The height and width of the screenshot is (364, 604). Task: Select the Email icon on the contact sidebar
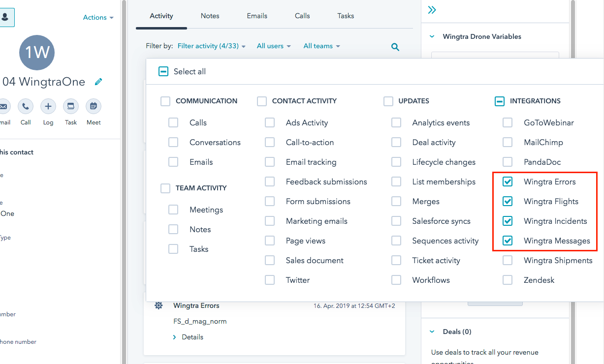pyautogui.click(x=3, y=106)
